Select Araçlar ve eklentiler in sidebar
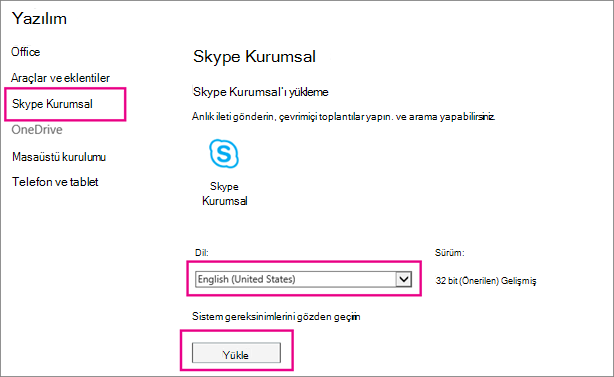614x377 pixels. [60, 78]
